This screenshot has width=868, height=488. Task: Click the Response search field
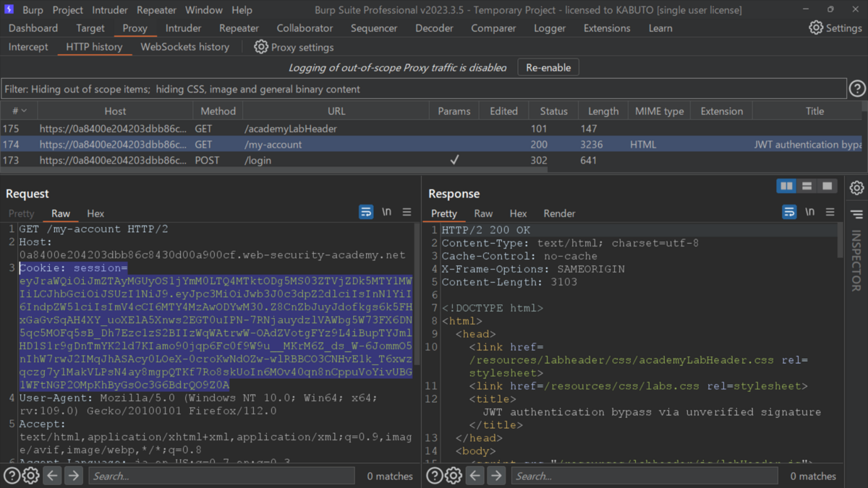[644, 476]
